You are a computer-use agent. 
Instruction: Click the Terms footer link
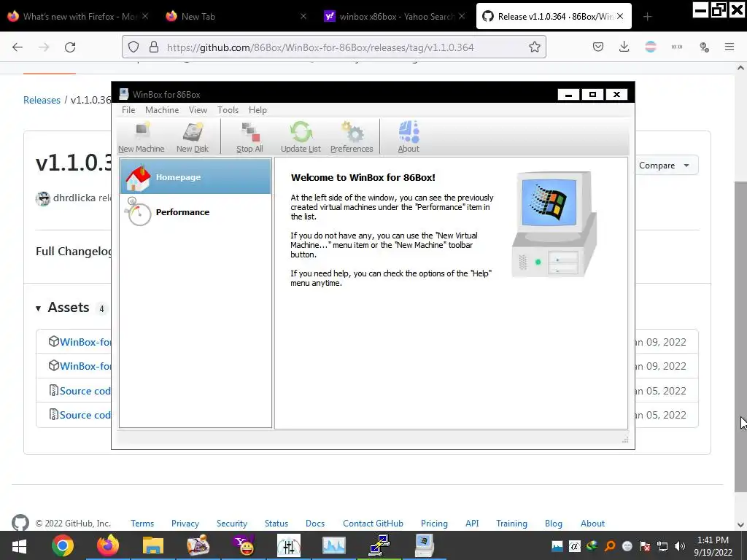click(x=142, y=524)
